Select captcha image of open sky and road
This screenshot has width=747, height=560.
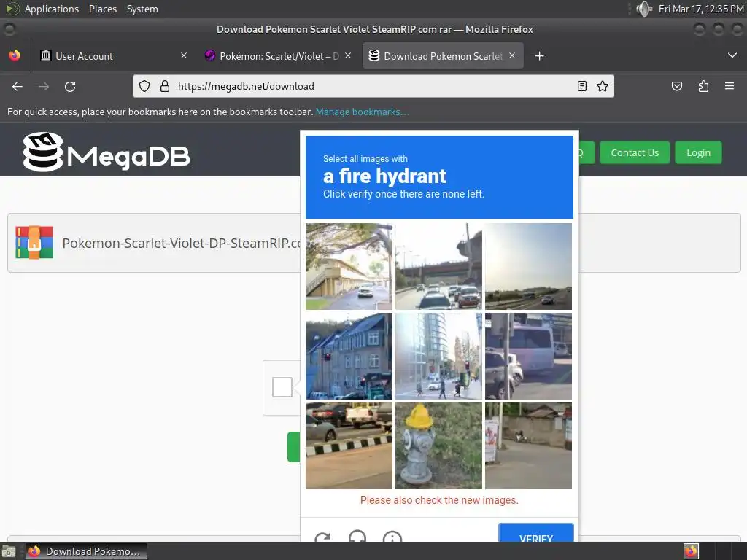click(x=528, y=267)
